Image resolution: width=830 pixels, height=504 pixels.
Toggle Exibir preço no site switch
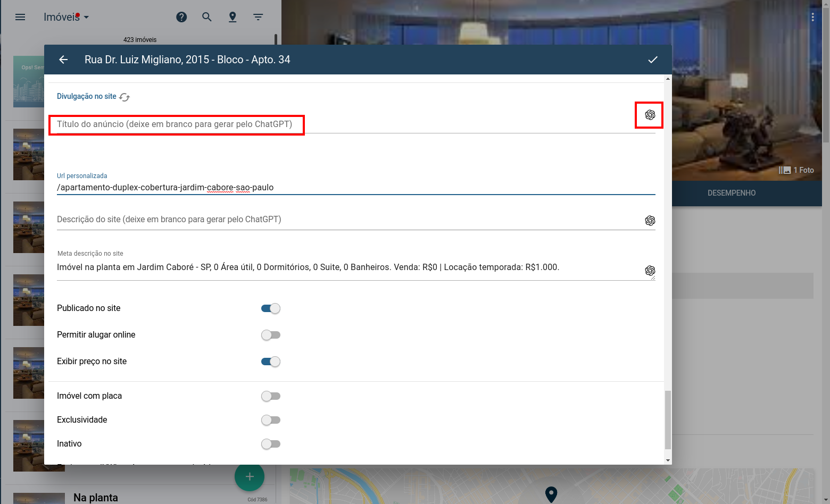(271, 362)
